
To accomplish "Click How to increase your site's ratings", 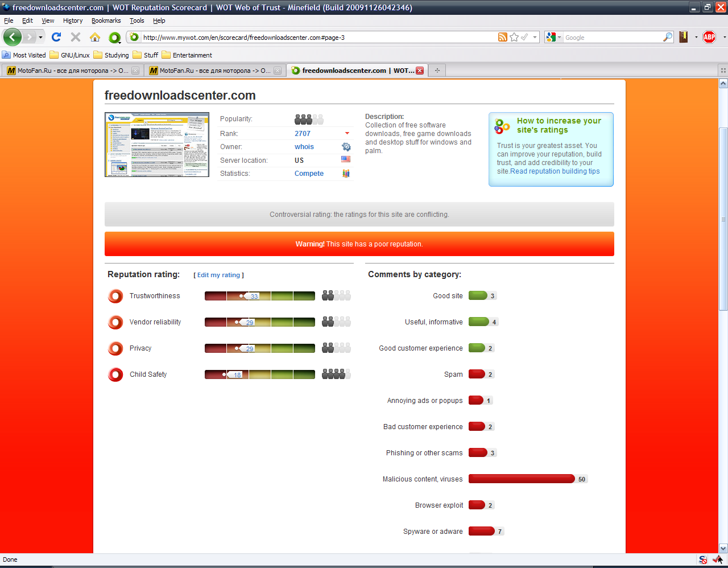I will click(x=559, y=125).
